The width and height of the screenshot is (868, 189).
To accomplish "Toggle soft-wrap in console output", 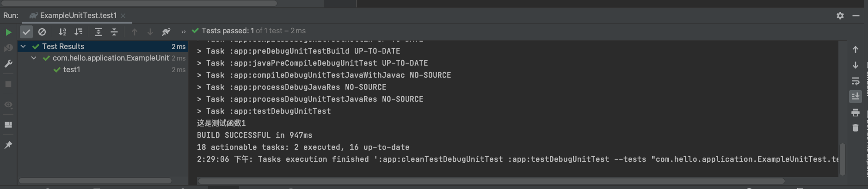I will (856, 81).
